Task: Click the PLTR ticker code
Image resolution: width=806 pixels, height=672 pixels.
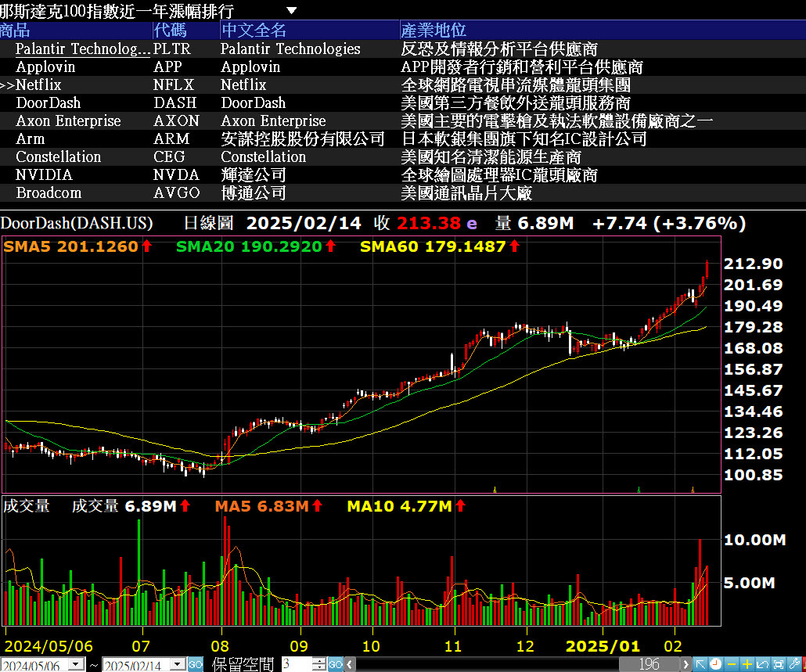Action: (x=172, y=49)
